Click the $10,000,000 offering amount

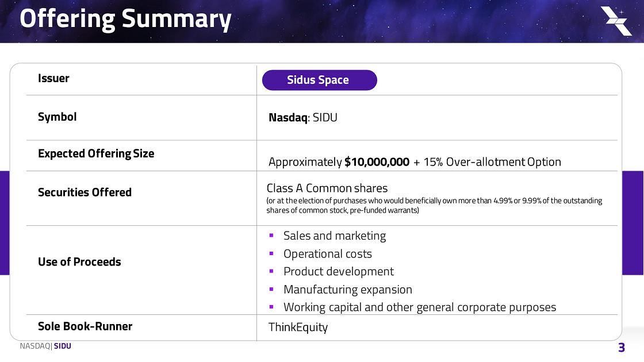[x=377, y=162]
